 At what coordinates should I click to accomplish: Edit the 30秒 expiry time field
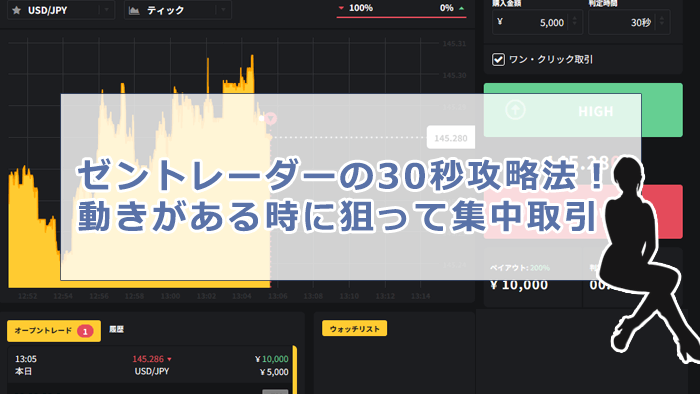pos(629,22)
